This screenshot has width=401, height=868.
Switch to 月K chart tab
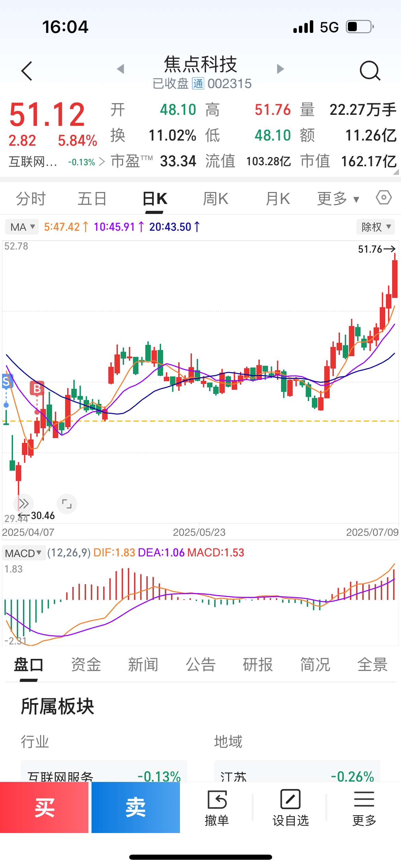[278, 198]
